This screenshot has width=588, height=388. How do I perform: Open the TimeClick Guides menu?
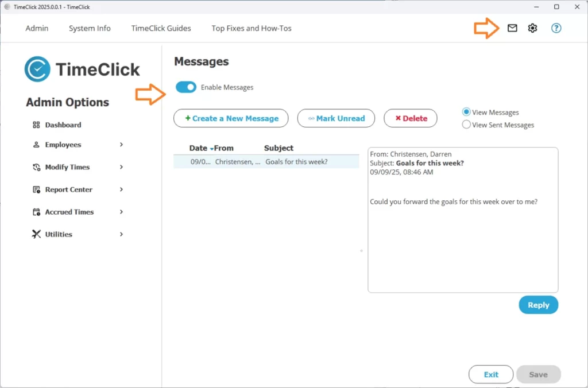coord(161,28)
